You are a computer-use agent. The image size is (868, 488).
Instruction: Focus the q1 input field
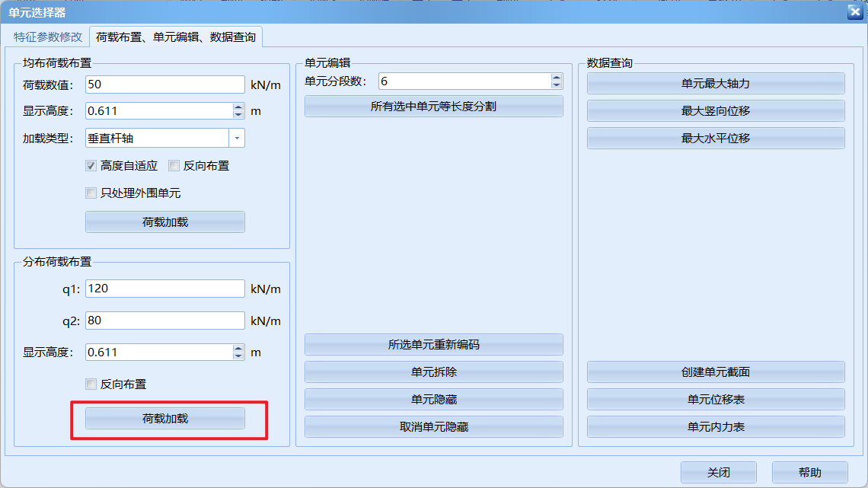[164, 289]
